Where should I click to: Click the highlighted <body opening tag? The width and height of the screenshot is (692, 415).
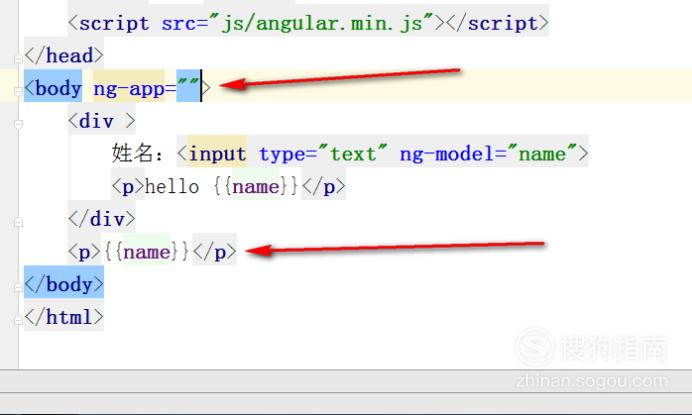tap(53, 88)
